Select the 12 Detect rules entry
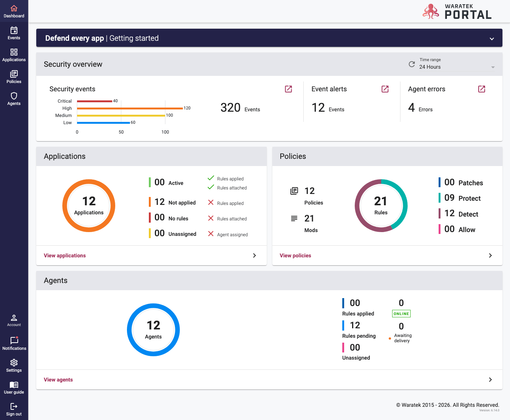This screenshot has width=510, height=420. pyautogui.click(x=459, y=214)
